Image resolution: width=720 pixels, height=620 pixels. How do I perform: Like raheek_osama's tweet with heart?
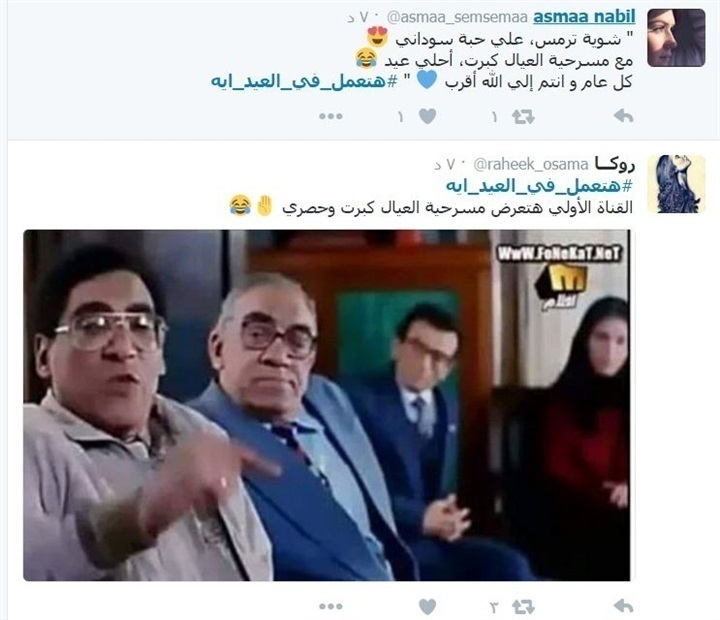[428, 607]
